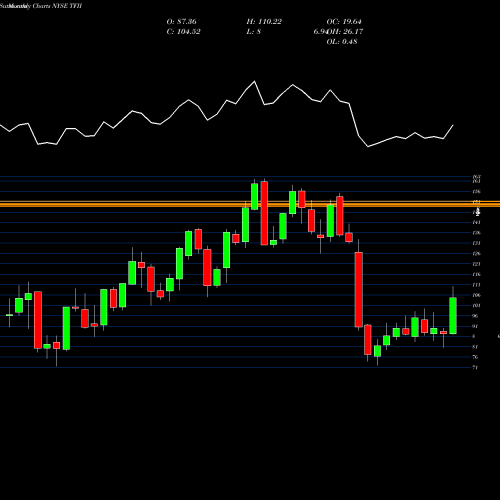Click the 126 price axis label

(476, 254)
